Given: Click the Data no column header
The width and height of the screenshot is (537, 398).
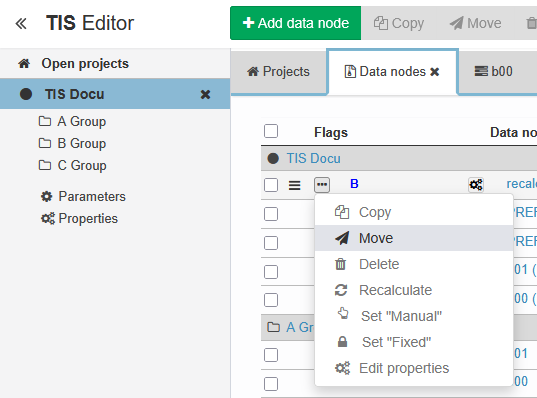Looking at the screenshot, I should [x=513, y=133].
